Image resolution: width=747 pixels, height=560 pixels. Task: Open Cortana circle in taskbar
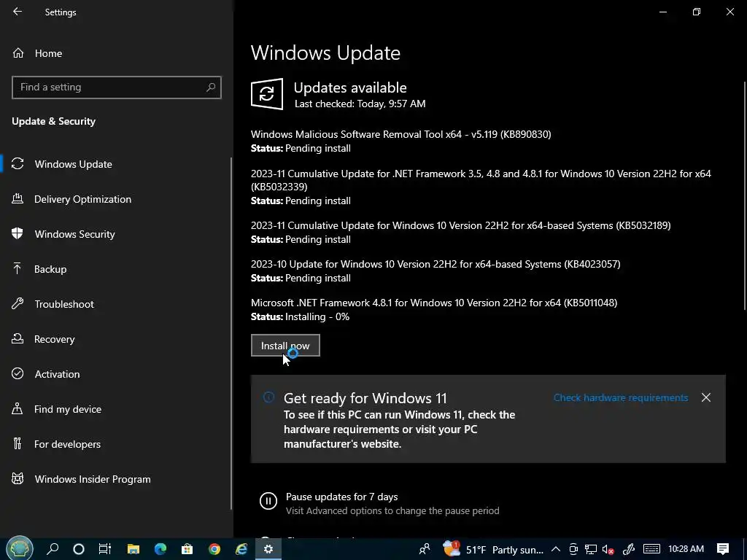tap(79, 549)
